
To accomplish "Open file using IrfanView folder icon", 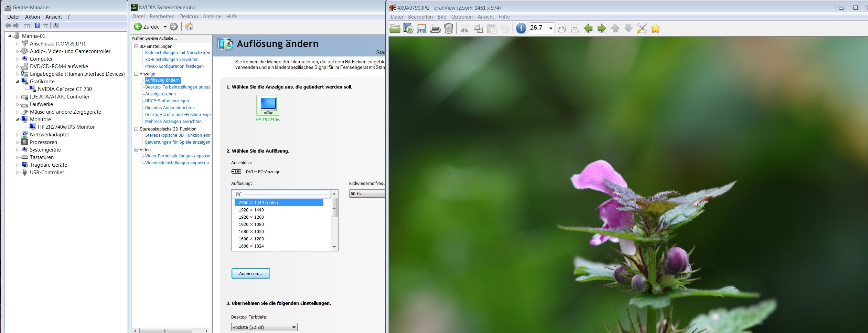I will (x=395, y=28).
